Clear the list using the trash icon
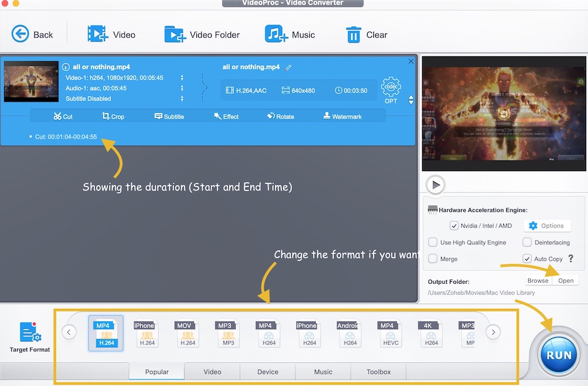Screen dimensions: 588x386 [x=353, y=35]
